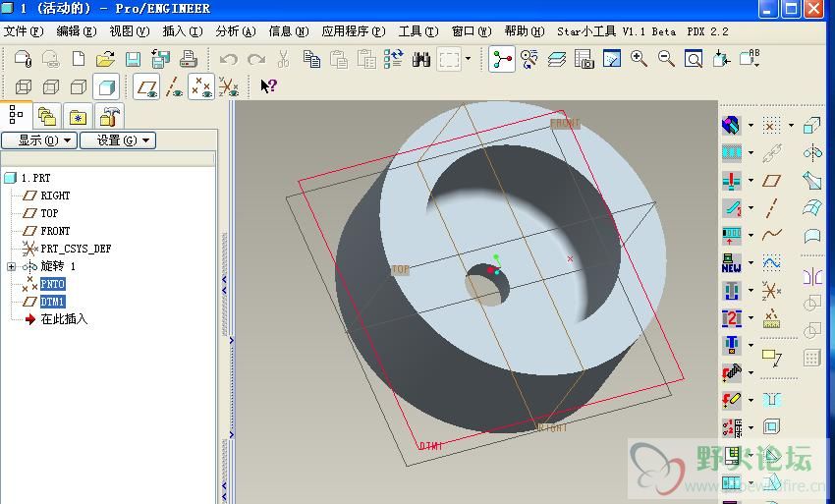Select the Datum Point tool in right toolbar

770,125
